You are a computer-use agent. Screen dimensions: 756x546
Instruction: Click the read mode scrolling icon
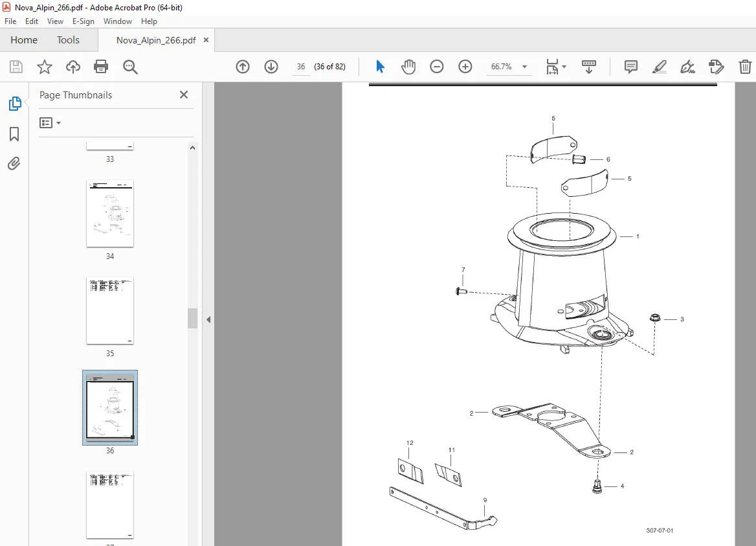pyautogui.click(x=589, y=67)
